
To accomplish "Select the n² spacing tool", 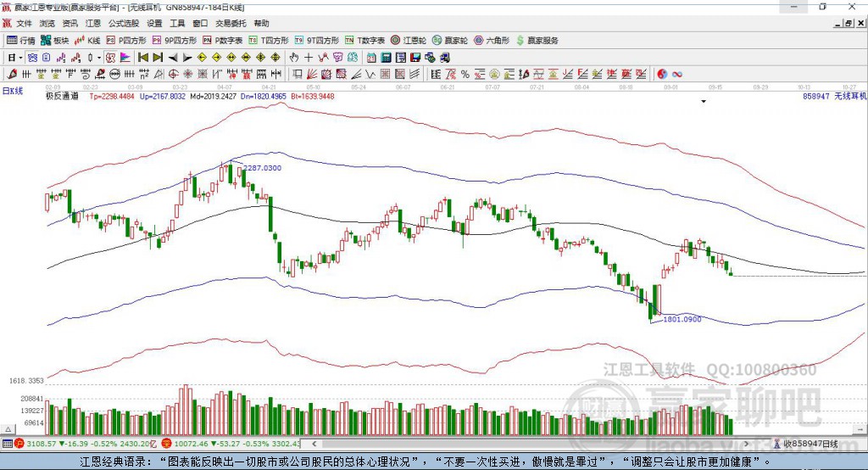I will (x=144, y=75).
